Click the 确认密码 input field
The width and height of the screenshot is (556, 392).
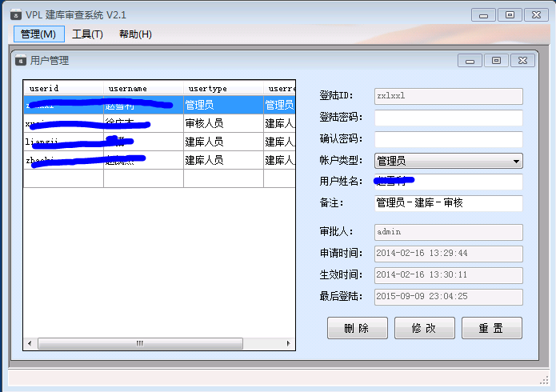[x=449, y=139]
